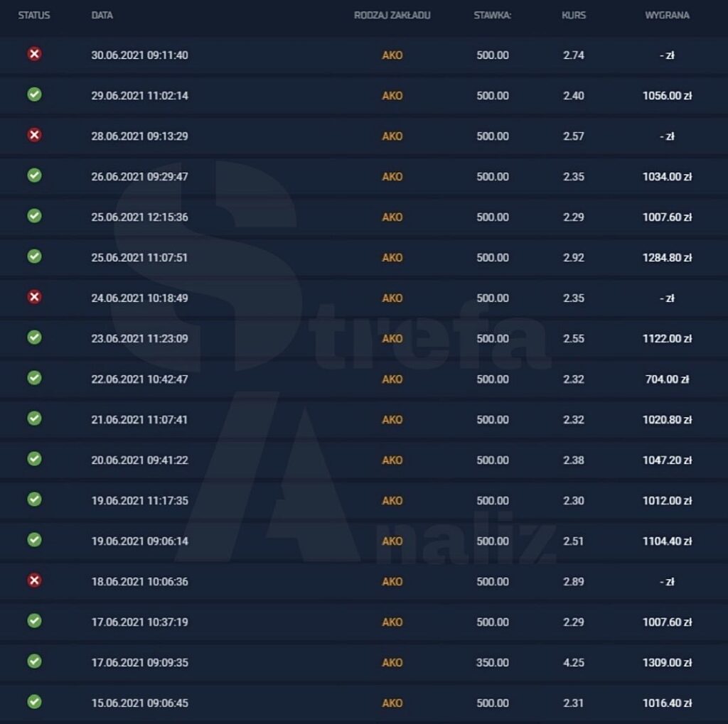Click the 1122.00 zł winnings
This screenshot has height=724, width=728.
pos(667,339)
